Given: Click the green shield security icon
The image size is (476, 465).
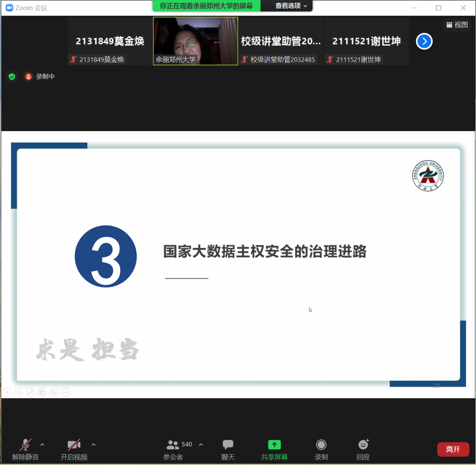Looking at the screenshot, I should tap(12, 77).
